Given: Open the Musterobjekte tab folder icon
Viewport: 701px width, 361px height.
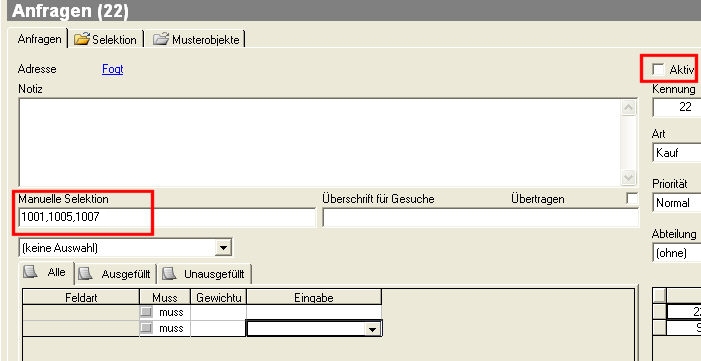Looking at the screenshot, I should (x=160, y=39).
